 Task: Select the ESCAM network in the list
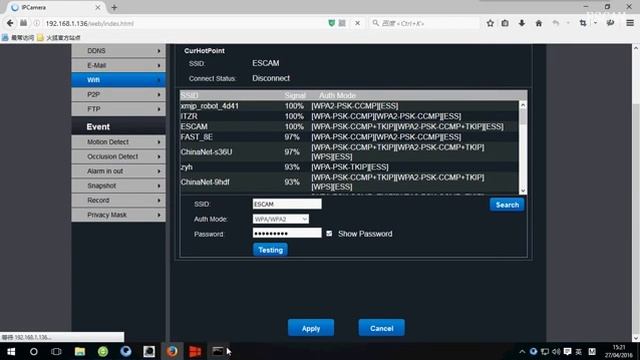point(349,127)
